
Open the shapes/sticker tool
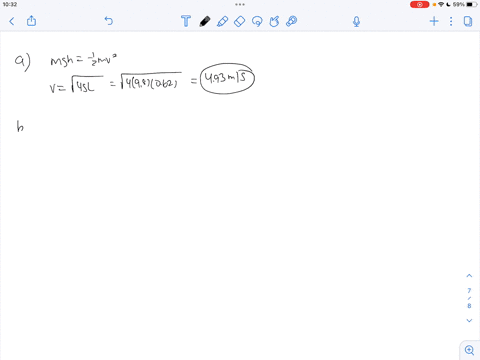click(x=274, y=21)
